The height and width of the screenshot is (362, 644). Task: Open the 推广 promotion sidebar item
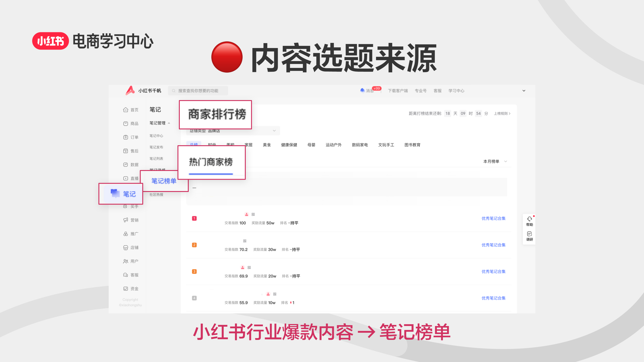coord(131,234)
